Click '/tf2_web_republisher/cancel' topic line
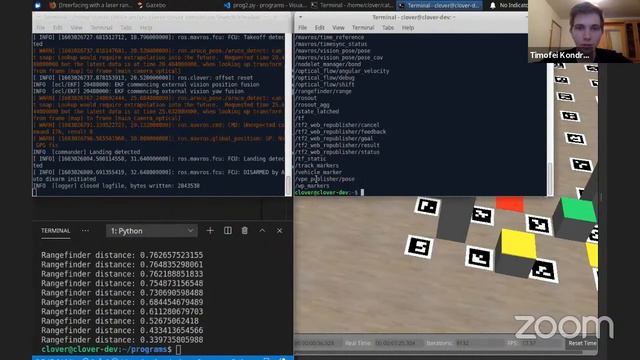The height and width of the screenshot is (360, 640). [x=337, y=125]
